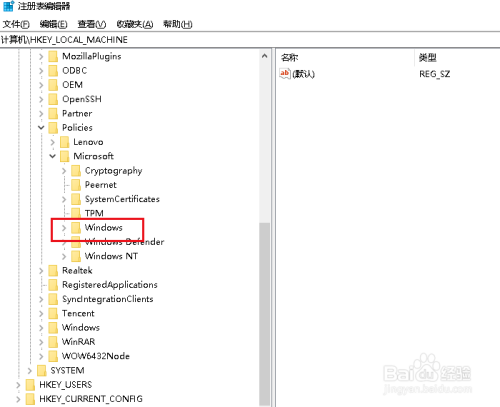Click the tree pane vertical scrollbar thumb
The width and height of the screenshot is (500, 407).
click(x=265, y=313)
